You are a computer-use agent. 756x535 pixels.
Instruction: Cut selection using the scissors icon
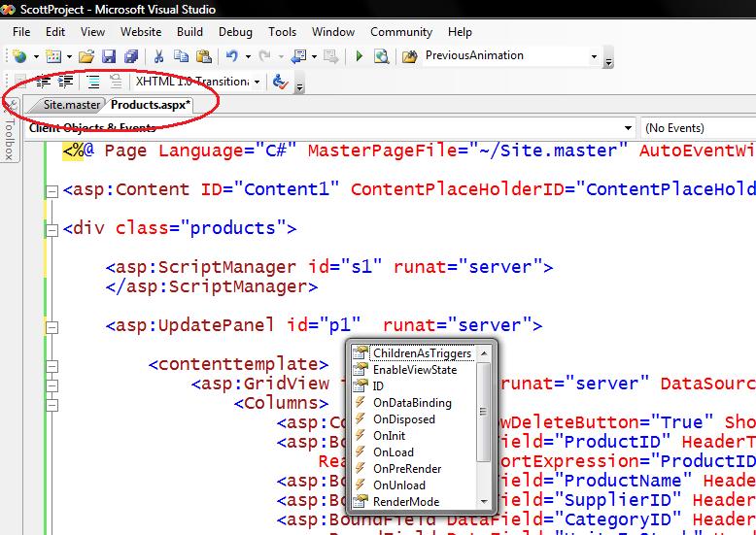point(158,56)
